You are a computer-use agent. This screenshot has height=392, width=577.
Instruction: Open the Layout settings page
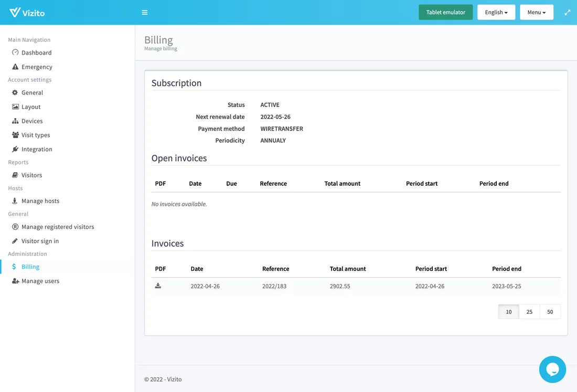tap(30, 107)
